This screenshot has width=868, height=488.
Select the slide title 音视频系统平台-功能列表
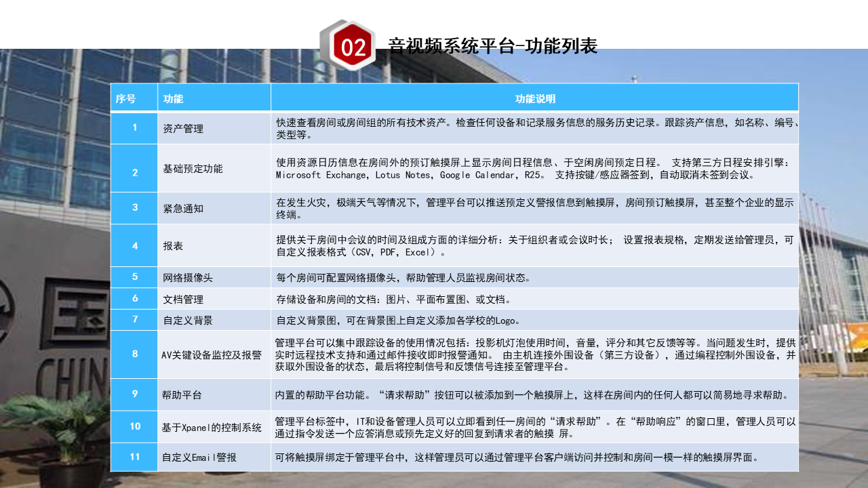[x=492, y=46]
